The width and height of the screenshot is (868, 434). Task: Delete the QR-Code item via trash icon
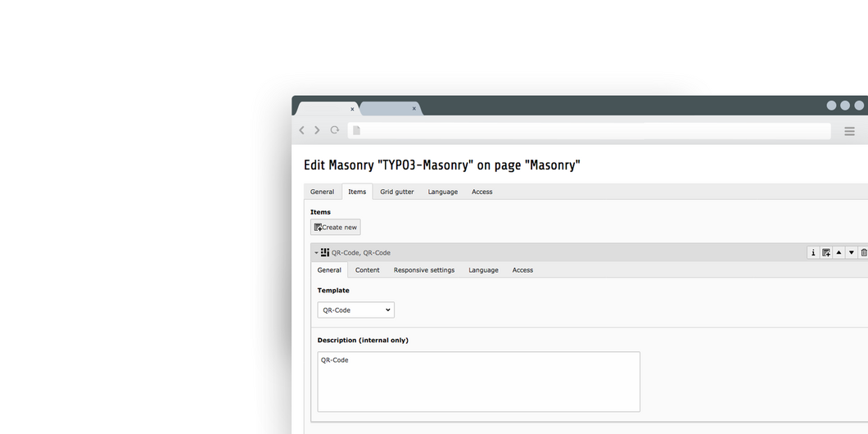864,253
